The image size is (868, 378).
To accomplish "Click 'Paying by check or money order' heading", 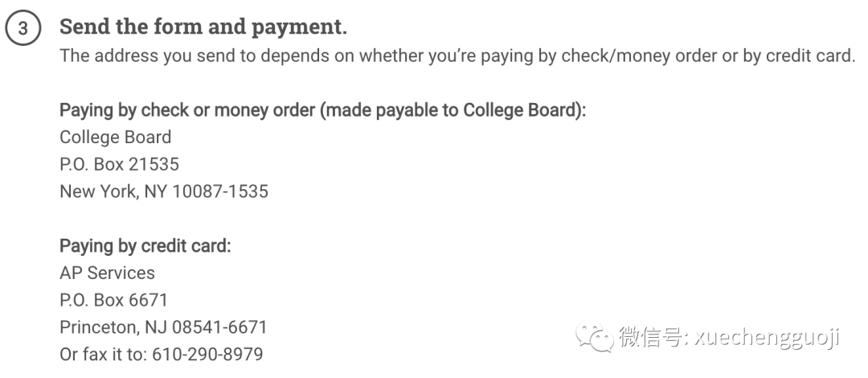I will (323, 109).
